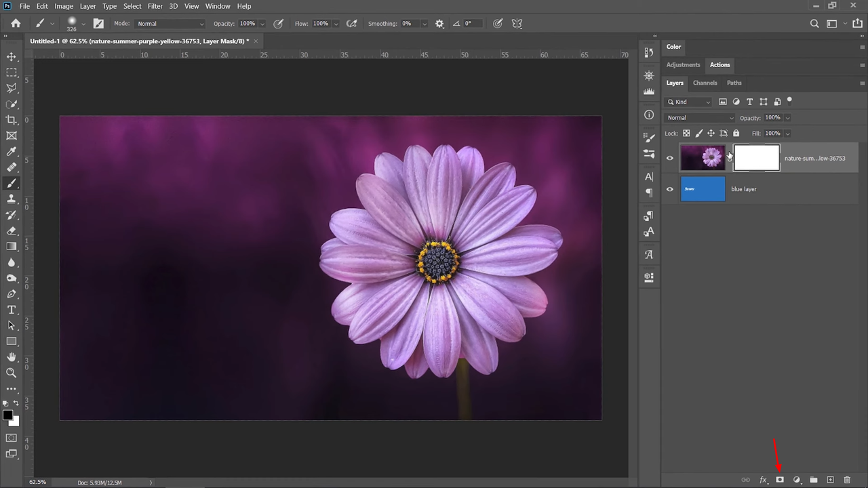
Task: Open the brush Mode dropdown
Action: coord(170,23)
